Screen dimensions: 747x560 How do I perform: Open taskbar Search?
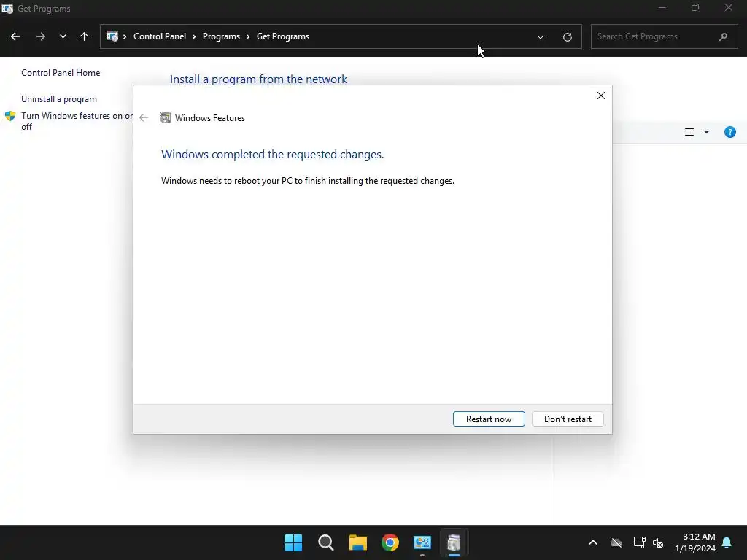click(x=326, y=542)
